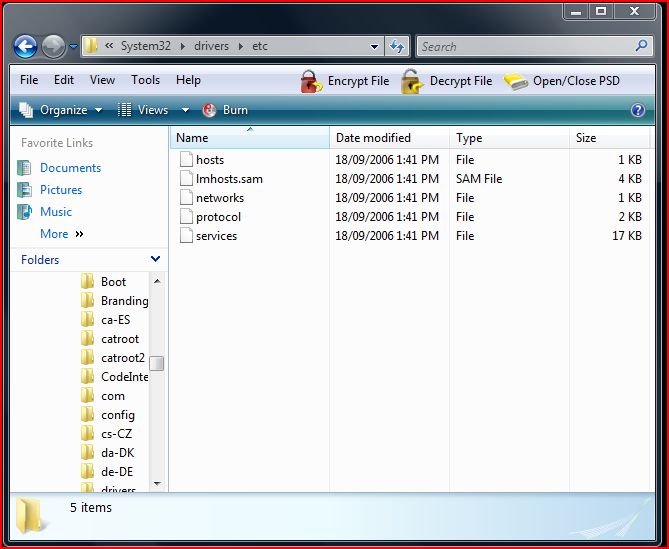
Task: Sort by the Size column header
Action: [x=610, y=138]
